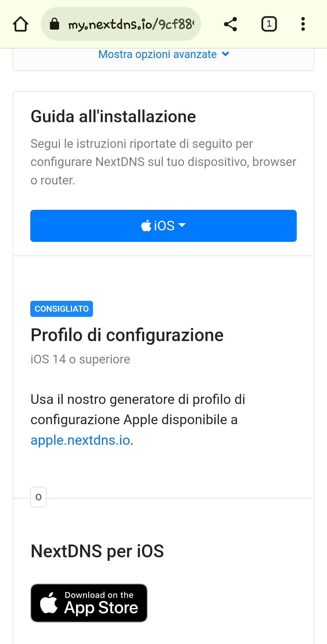Click the Apple logo on App Store badge
This screenshot has width=327, height=644.
click(x=49, y=603)
